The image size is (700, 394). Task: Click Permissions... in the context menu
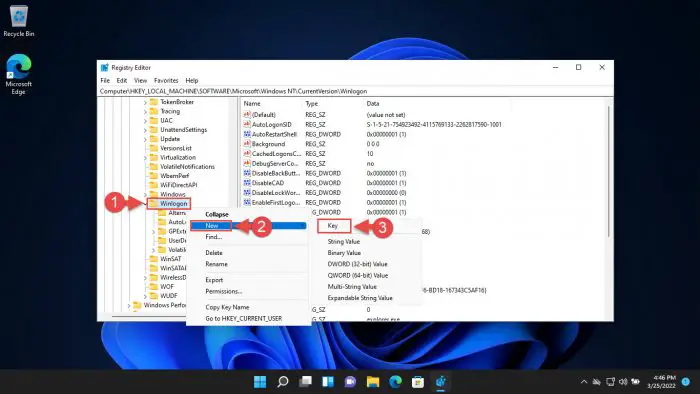[224, 291]
